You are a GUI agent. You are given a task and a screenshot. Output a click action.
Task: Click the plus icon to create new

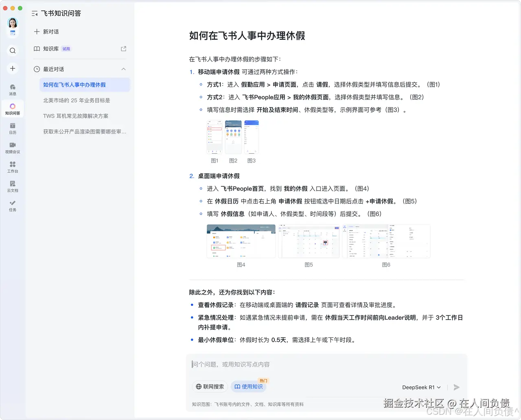tap(12, 68)
